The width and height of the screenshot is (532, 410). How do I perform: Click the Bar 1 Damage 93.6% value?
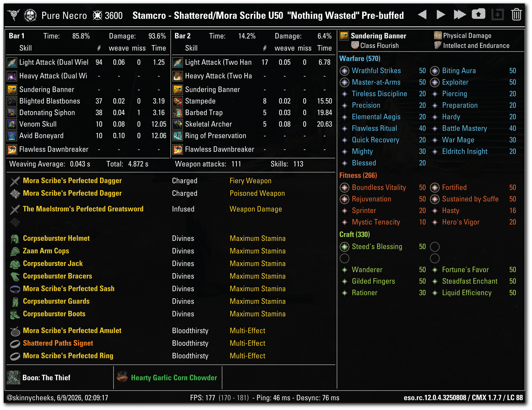pos(157,36)
